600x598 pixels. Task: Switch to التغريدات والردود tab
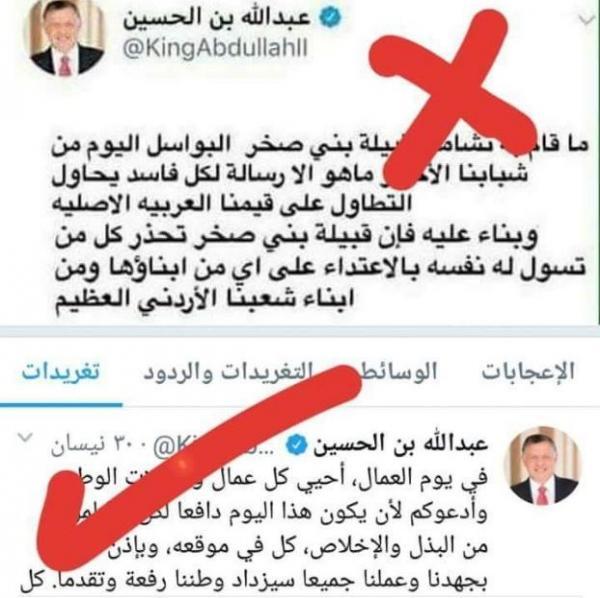pyautogui.click(x=228, y=371)
